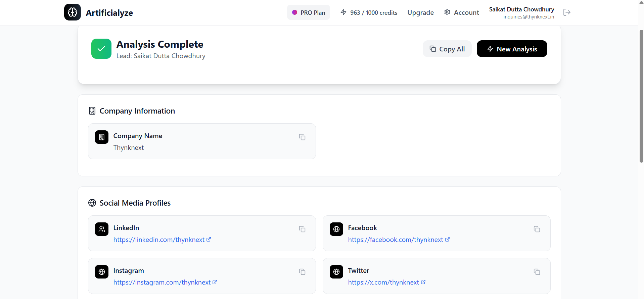Click the external link icon beside LinkedIn URL

pyautogui.click(x=209, y=240)
